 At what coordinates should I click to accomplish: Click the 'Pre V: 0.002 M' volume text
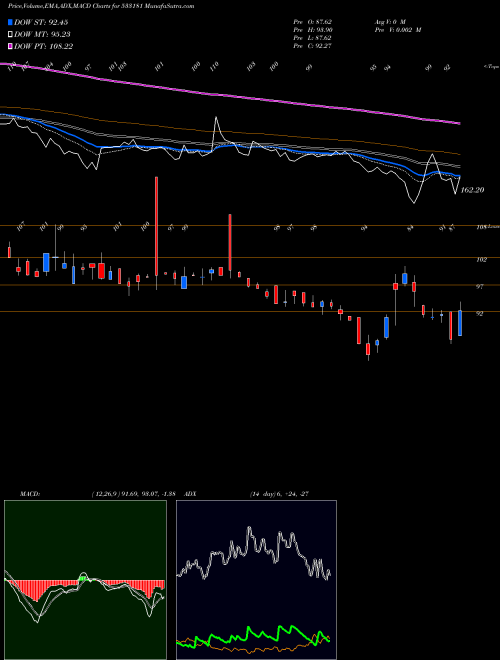tap(398, 30)
